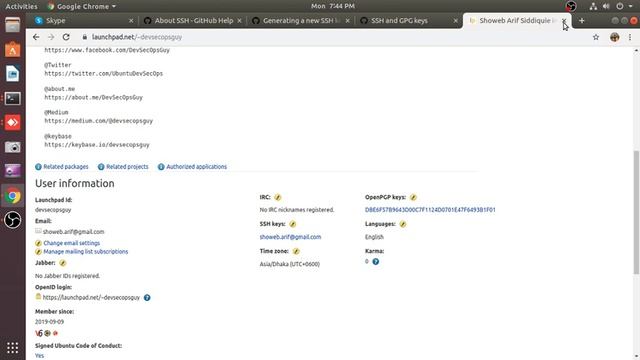Go back to the previous page

coord(36,37)
